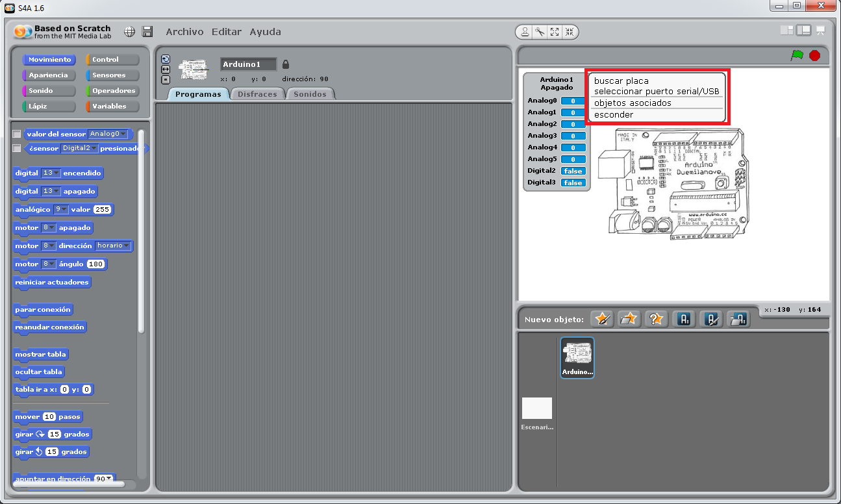The height and width of the screenshot is (504, 841).
Task: Select the Lápiz block category
Action: point(49,107)
